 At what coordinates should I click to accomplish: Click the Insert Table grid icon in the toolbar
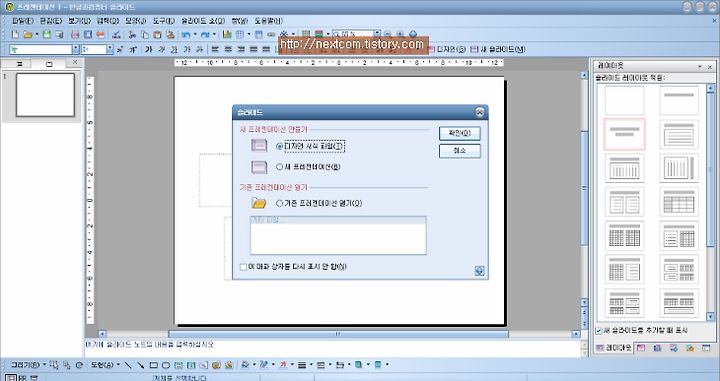[x=240, y=34]
